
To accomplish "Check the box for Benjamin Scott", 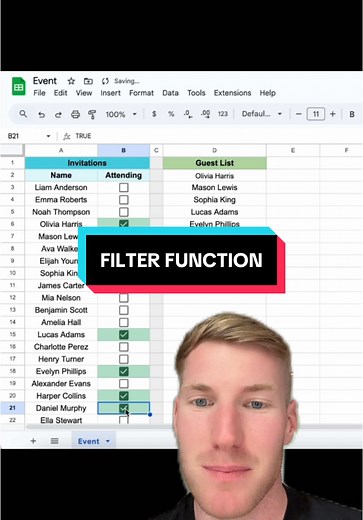I will (124, 310).
